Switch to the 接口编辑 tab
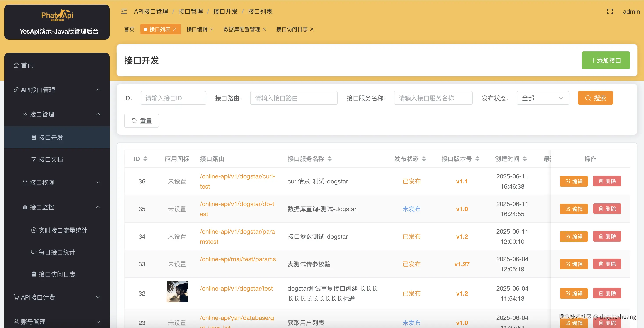The width and height of the screenshot is (644, 328). pyautogui.click(x=197, y=29)
